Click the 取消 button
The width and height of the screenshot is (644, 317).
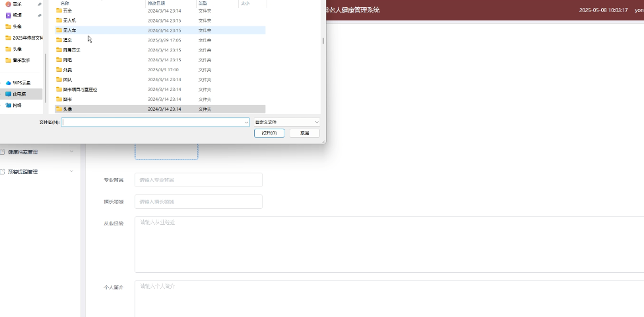click(304, 133)
